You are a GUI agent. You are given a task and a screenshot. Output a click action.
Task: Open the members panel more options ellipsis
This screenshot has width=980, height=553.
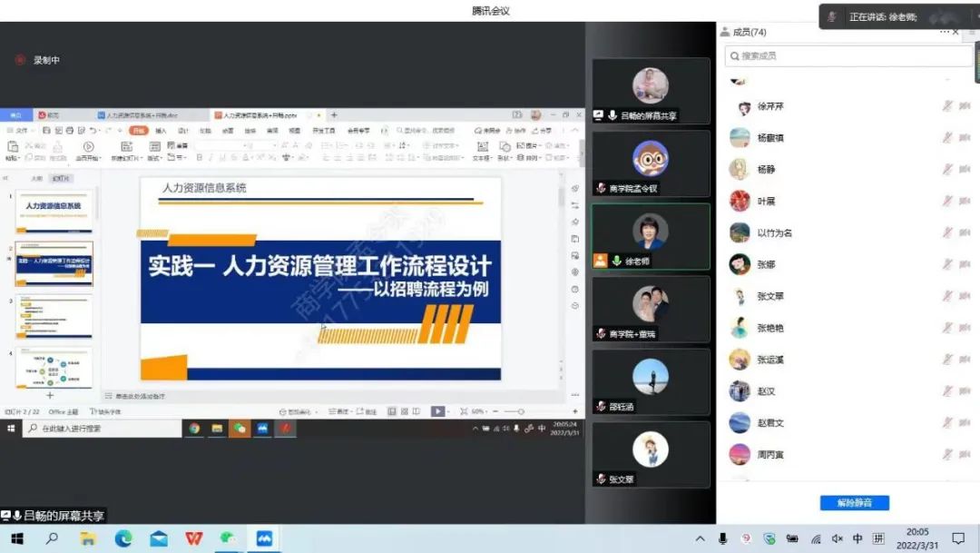(x=946, y=32)
